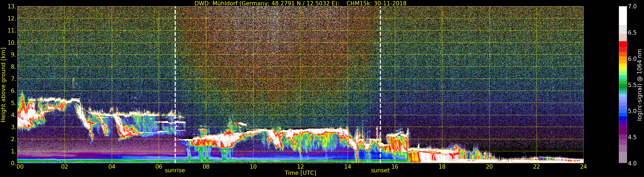Click the time axis tick '00'
This screenshot has height=177, width=644.
click(20, 166)
